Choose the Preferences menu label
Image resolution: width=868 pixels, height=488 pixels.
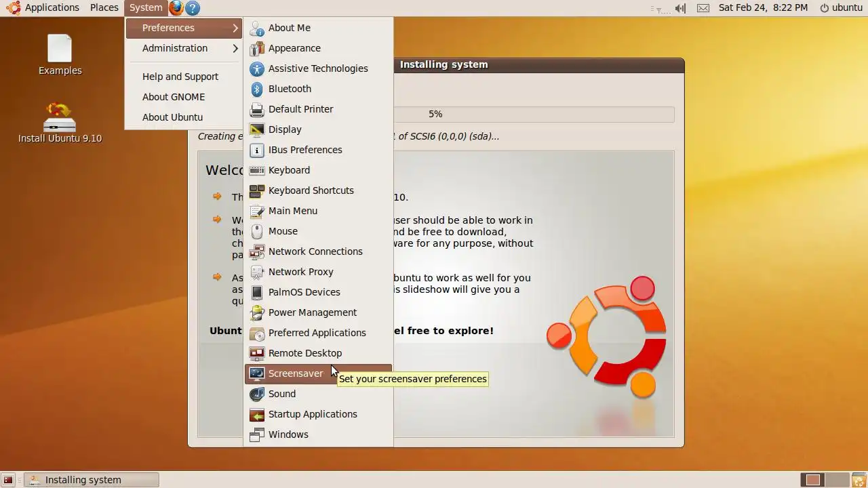tap(168, 28)
